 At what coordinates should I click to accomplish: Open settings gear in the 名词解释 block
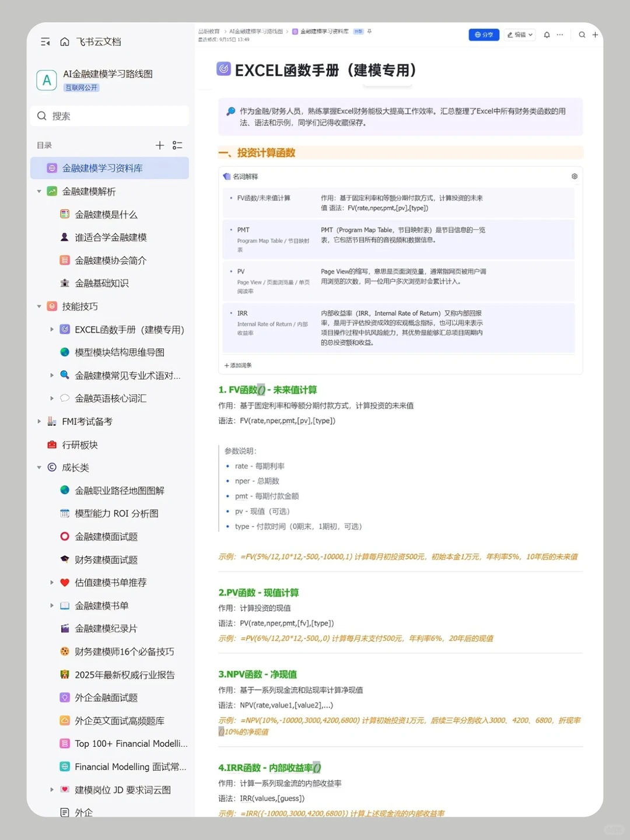(574, 176)
